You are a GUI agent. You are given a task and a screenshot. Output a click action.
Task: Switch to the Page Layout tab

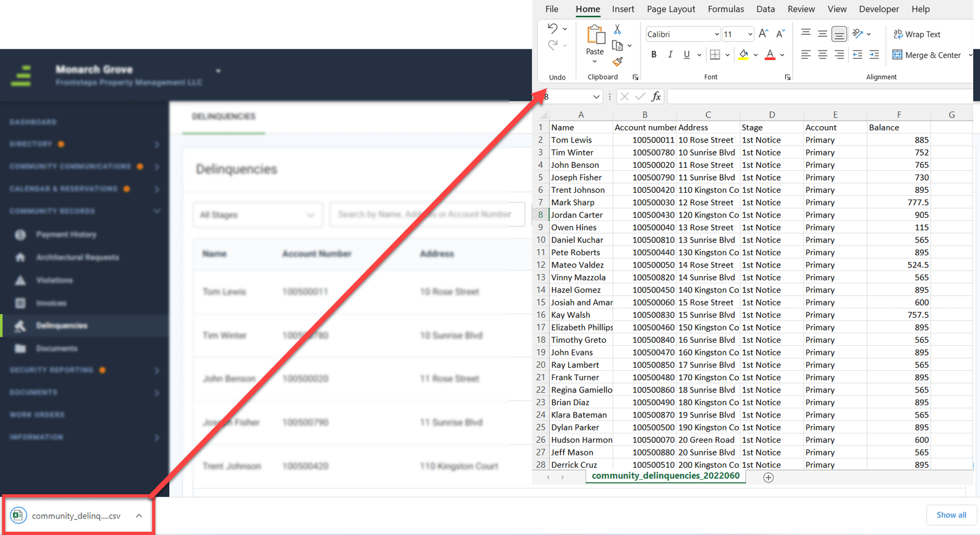click(x=671, y=9)
